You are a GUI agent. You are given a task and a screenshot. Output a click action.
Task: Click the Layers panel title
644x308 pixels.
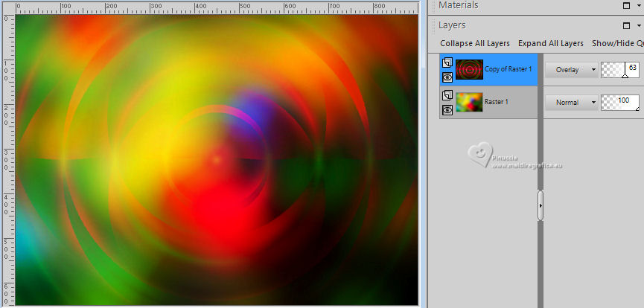click(x=452, y=25)
